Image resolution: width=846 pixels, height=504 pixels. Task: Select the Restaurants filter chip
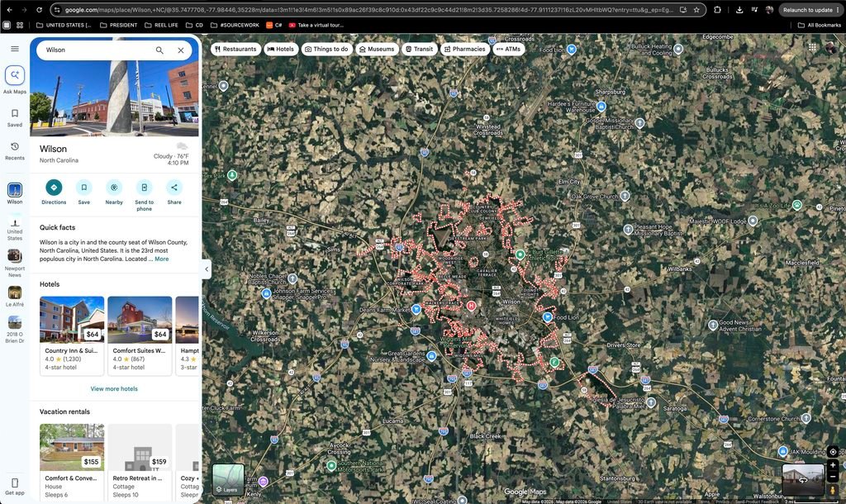[x=235, y=49]
